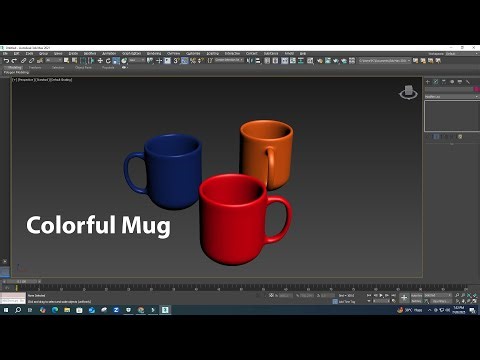
Task: Click the ViewCube navigation widget
Action: (x=409, y=92)
